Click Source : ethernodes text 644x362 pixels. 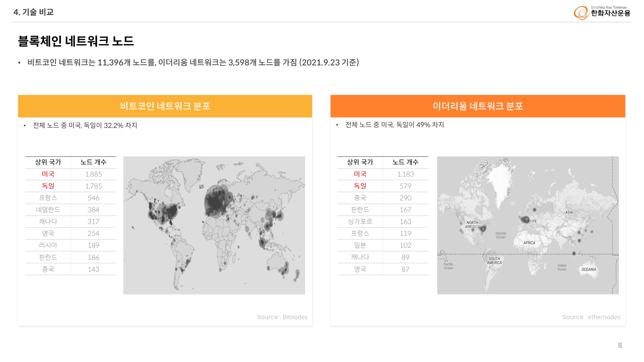pyautogui.click(x=591, y=317)
